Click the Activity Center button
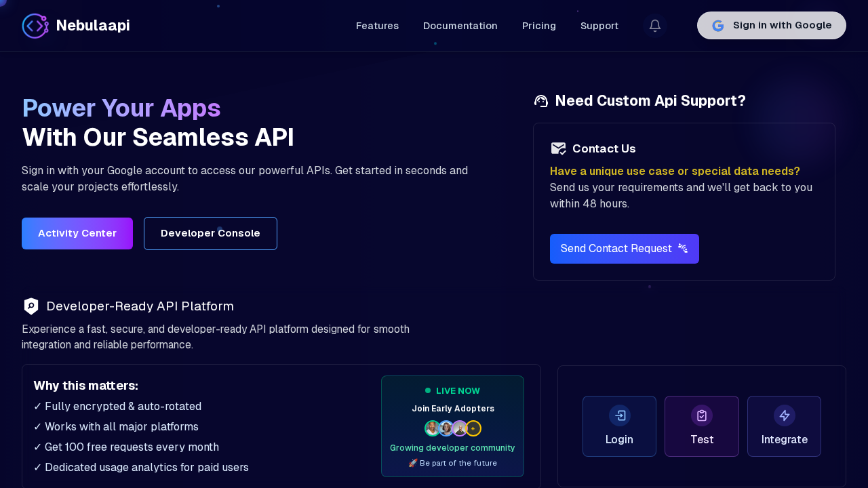 [x=77, y=233]
